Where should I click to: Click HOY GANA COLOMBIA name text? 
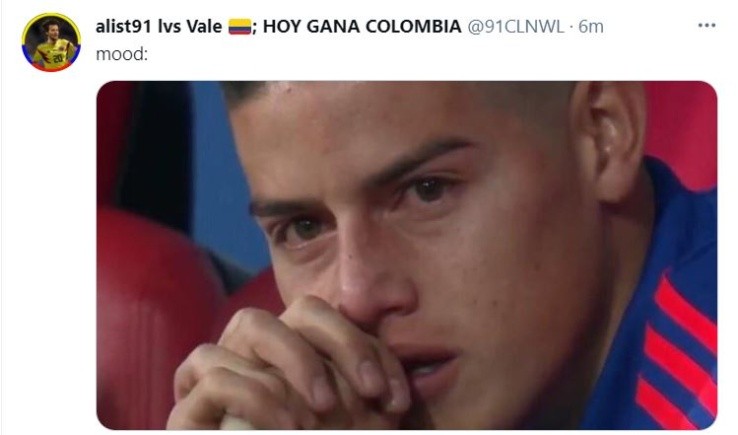point(362,26)
